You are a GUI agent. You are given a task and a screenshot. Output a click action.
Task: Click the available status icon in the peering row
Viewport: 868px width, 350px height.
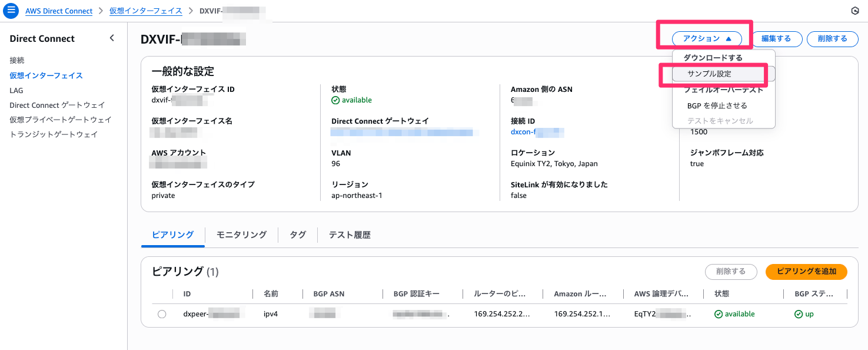point(719,314)
